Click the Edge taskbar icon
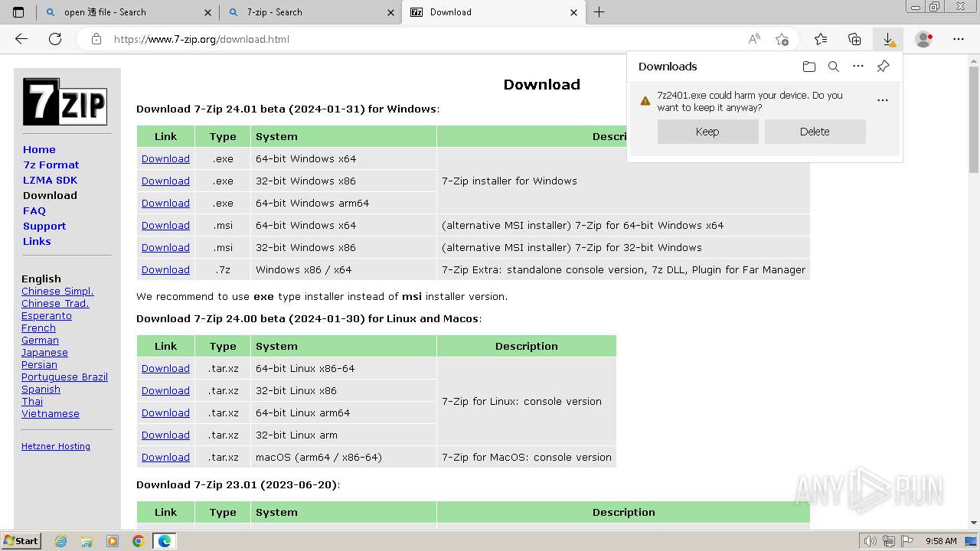The width and height of the screenshot is (980, 551). pyautogui.click(x=164, y=541)
